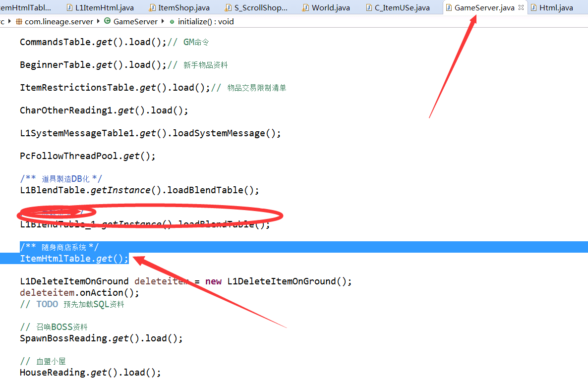Click the 血盟小屋 comment line
This screenshot has height=380, width=588.
pos(43,362)
